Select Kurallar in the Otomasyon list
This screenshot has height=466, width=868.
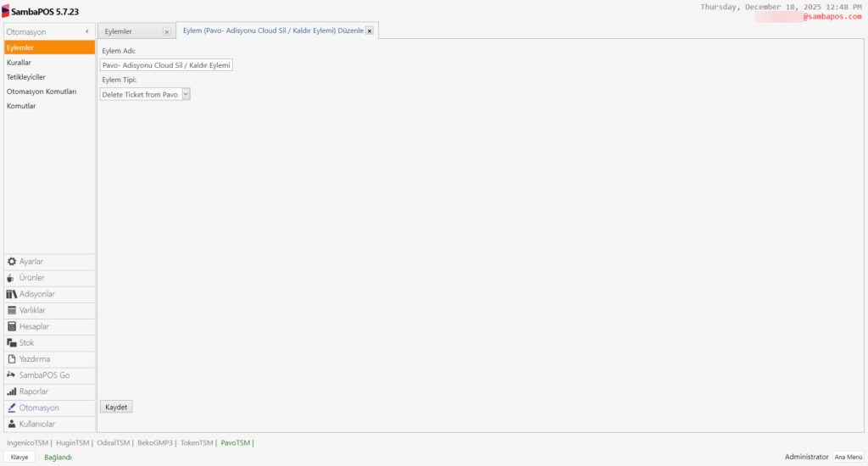[19, 62]
